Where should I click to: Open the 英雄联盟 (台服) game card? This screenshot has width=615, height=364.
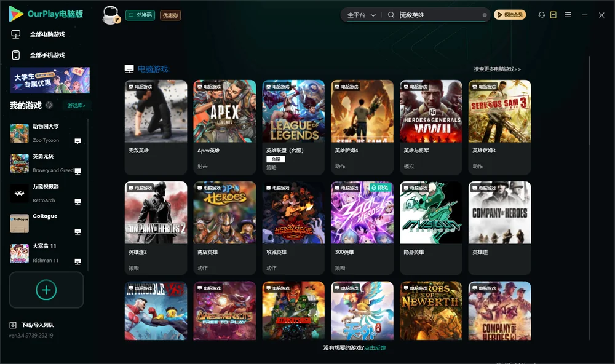click(293, 127)
